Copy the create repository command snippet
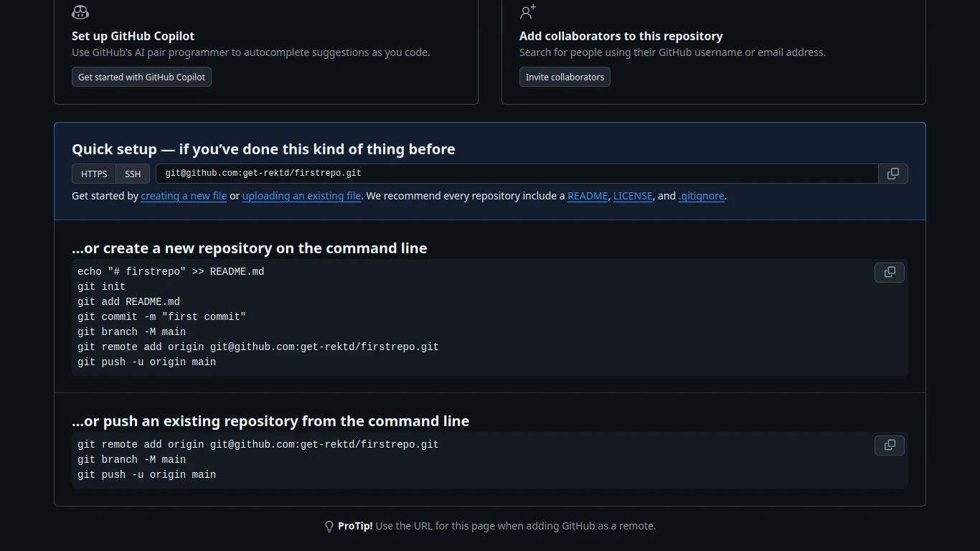Image resolution: width=980 pixels, height=551 pixels. coord(889,272)
